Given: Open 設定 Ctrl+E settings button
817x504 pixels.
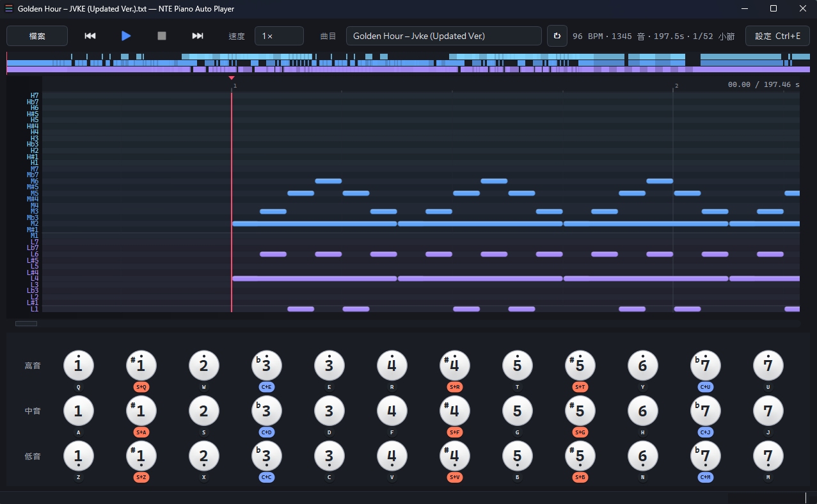Looking at the screenshot, I should (x=777, y=36).
